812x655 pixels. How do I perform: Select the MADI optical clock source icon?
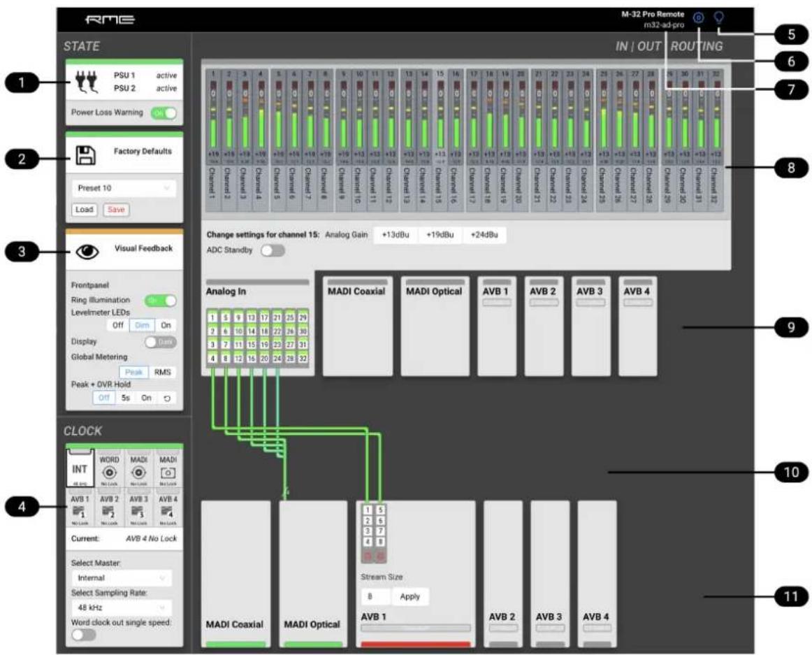[168, 473]
